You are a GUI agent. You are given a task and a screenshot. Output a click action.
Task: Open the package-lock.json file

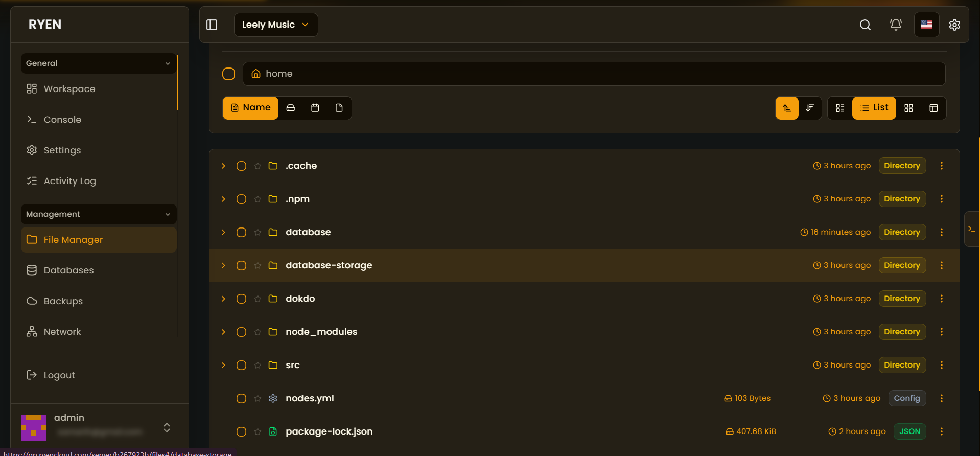(329, 431)
